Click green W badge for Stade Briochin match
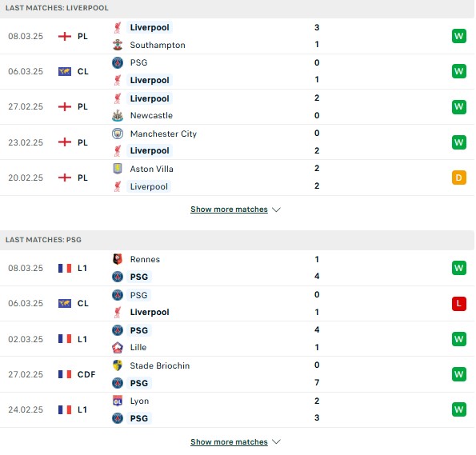 [x=459, y=374]
